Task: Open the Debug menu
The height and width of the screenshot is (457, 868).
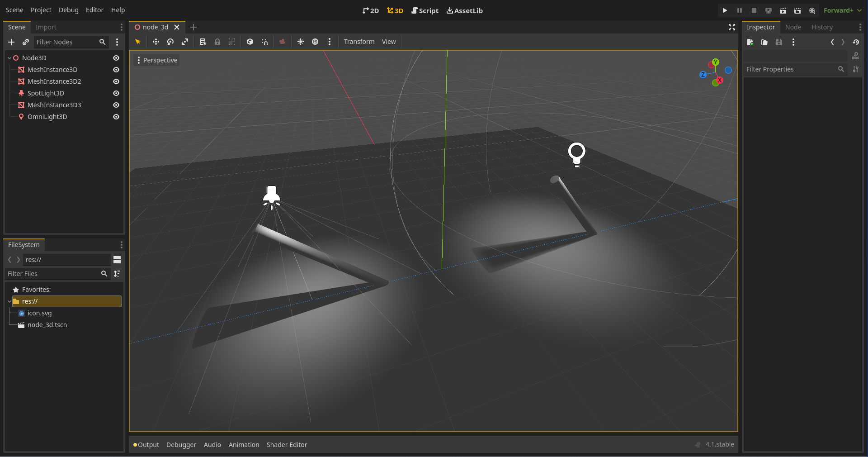Action: [x=68, y=10]
